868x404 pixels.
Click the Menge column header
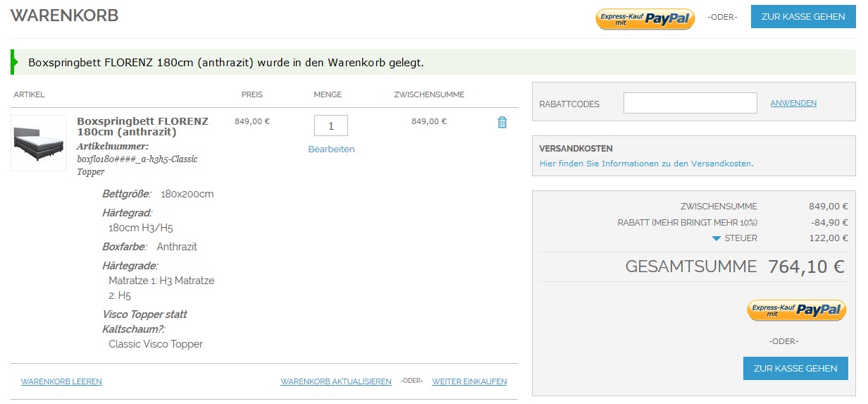click(328, 94)
